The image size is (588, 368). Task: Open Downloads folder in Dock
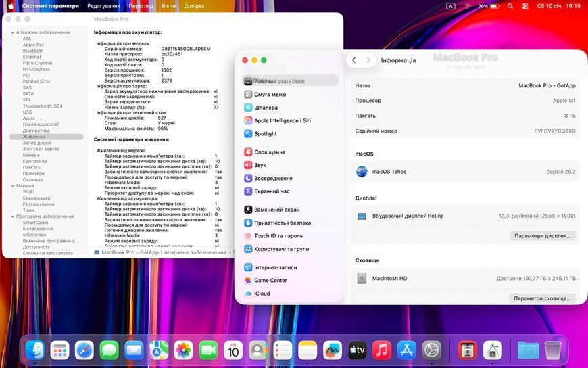tap(528, 350)
